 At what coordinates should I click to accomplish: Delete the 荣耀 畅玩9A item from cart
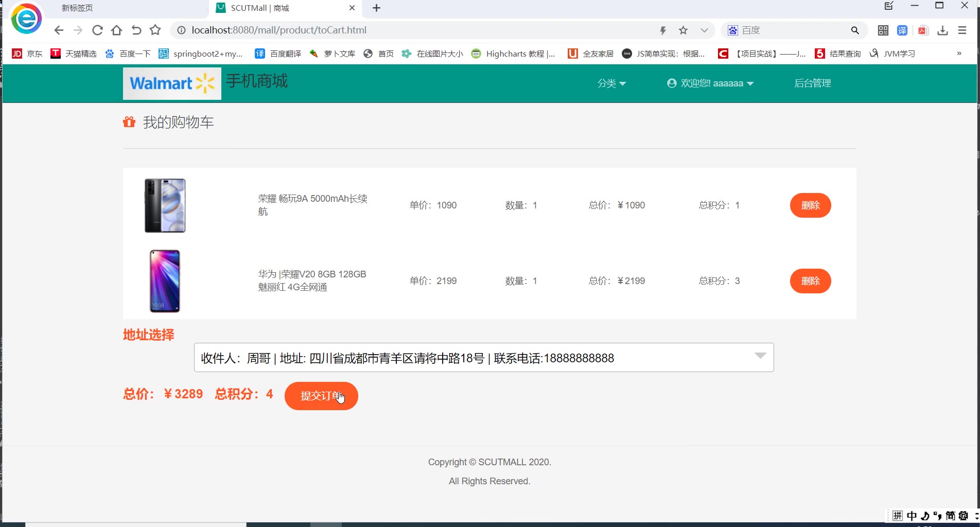811,205
